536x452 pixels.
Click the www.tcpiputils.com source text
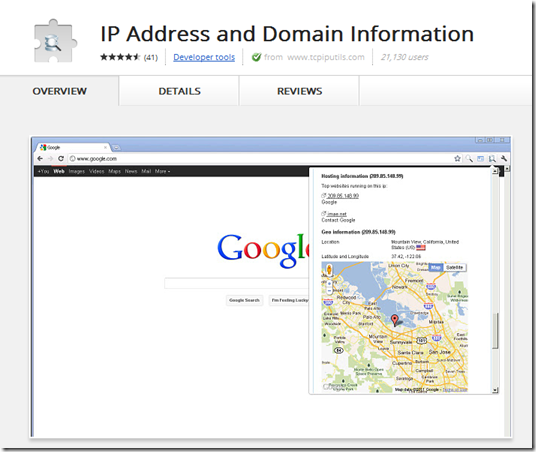coord(326,57)
